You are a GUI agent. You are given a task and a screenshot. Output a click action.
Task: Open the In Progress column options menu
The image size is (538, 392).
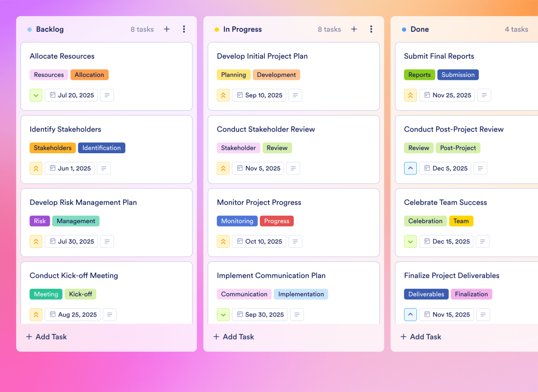pos(371,29)
